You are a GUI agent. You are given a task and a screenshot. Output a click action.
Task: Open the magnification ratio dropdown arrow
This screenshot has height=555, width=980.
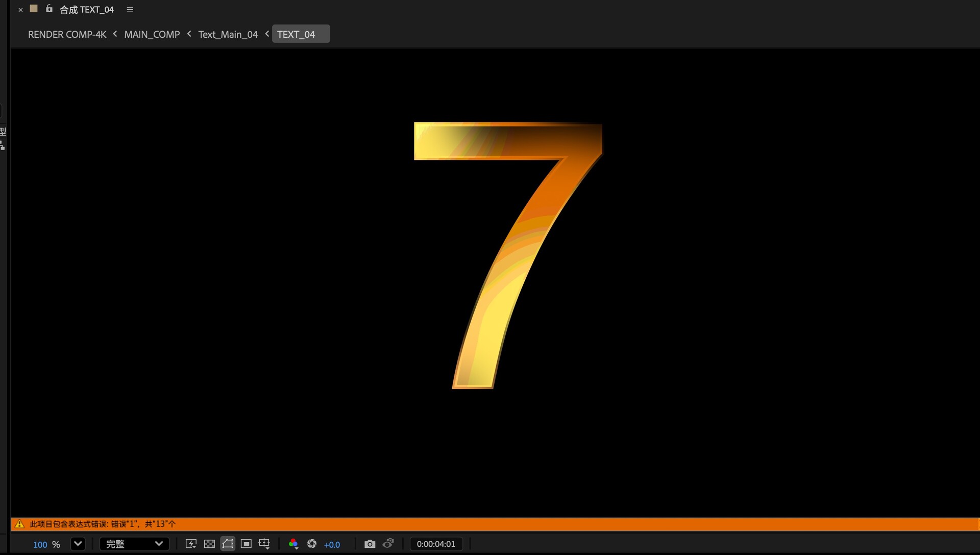pyautogui.click(x=78, y=544)
